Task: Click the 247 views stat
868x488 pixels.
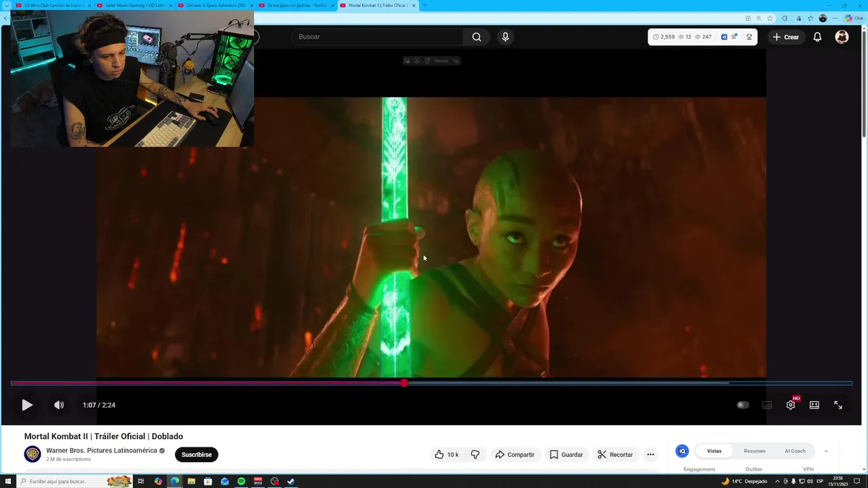Action: (x=703, y=37)
